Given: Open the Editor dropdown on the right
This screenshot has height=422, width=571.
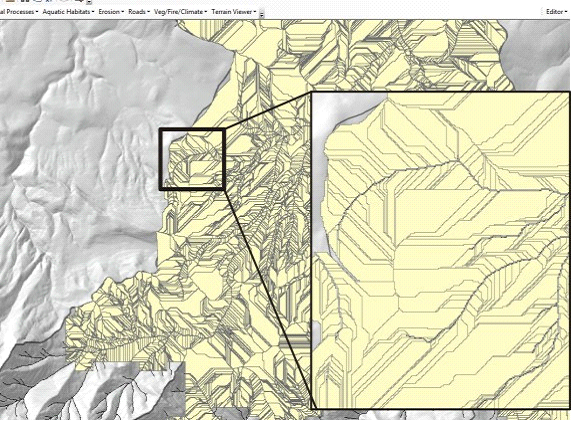Looking at the screenshot, I should point(557,12).
